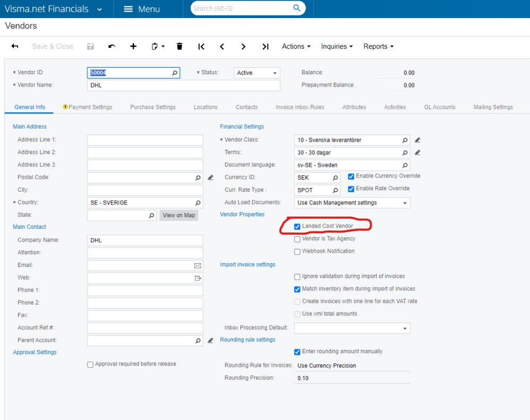Viewport: 530px width, 420px height.
Task: Open the Auto Load Documents dropdown
Action: (352, 203)
